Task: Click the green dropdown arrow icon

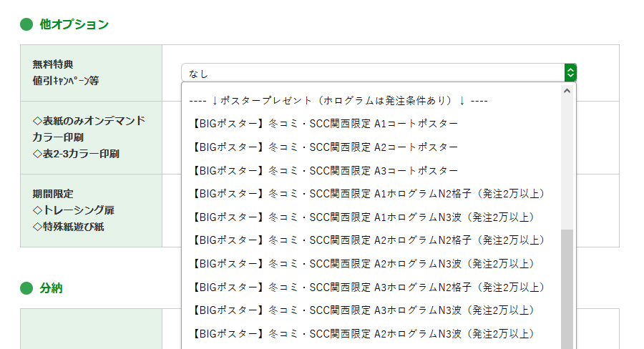Action: 570,73
